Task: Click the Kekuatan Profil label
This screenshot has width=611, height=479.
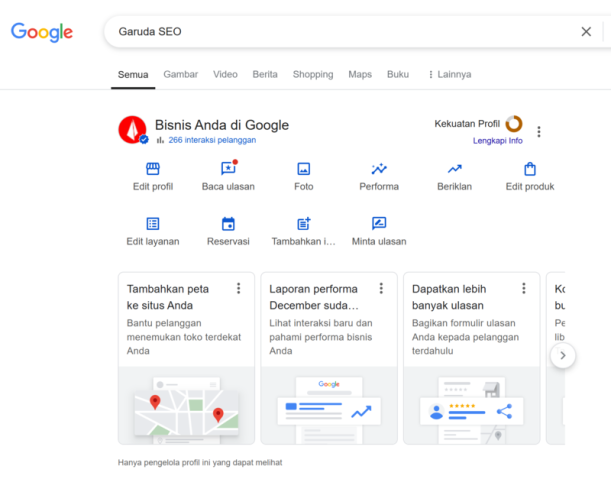Action: click(467, 124)
